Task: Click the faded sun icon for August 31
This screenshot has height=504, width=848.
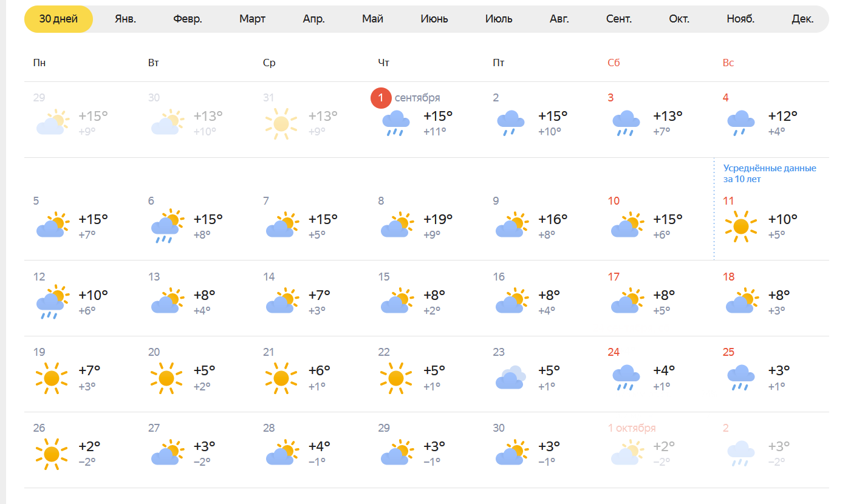Action: click(281, 123)
